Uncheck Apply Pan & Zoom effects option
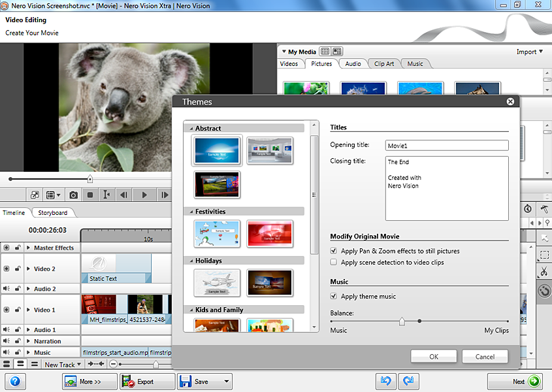Screen dimensions: 552x392 pyautogui.click(x=334, y=250)
